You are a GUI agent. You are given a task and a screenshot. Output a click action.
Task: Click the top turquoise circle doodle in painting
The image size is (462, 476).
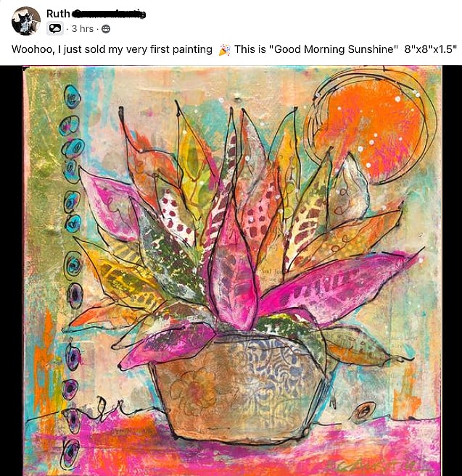pos(73,97)
